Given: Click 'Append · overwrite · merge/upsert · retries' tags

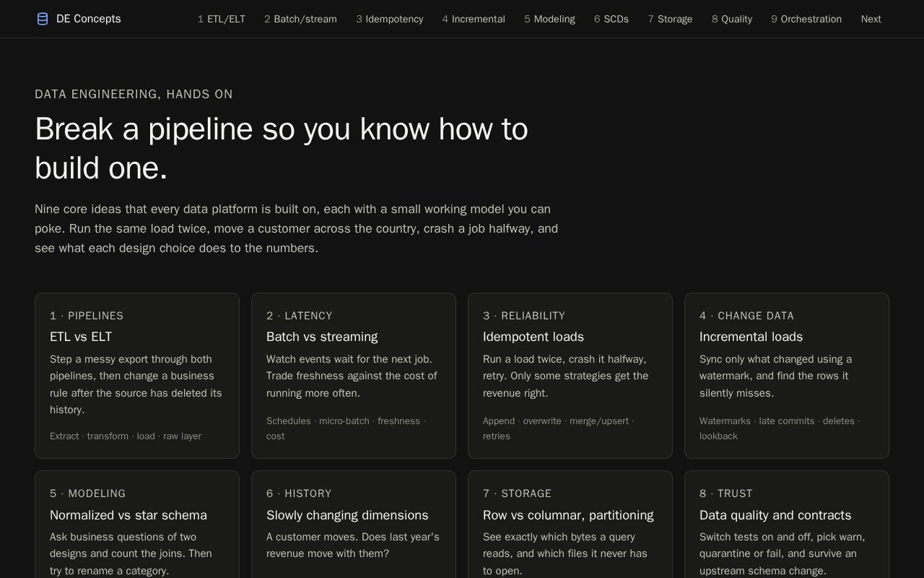Looking at the screenshot, I should 558,428.
